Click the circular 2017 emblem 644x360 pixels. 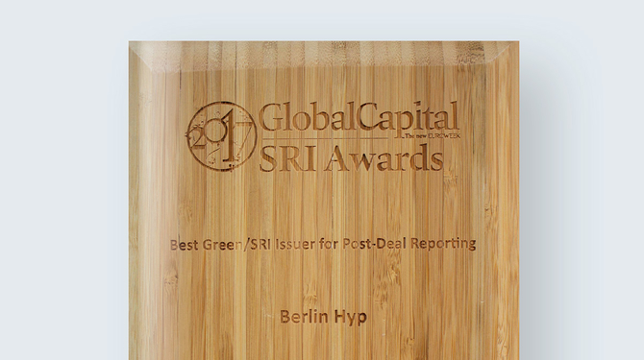[x=221, y=136]
